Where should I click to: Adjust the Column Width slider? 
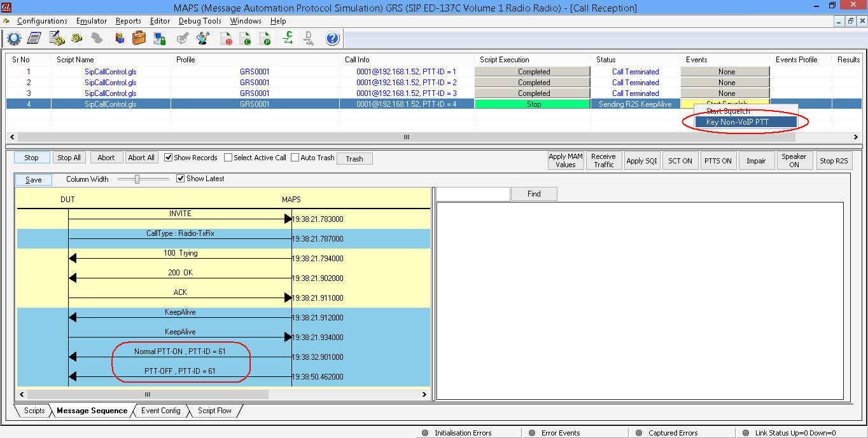pyautogui.click(x=137, y=179)
